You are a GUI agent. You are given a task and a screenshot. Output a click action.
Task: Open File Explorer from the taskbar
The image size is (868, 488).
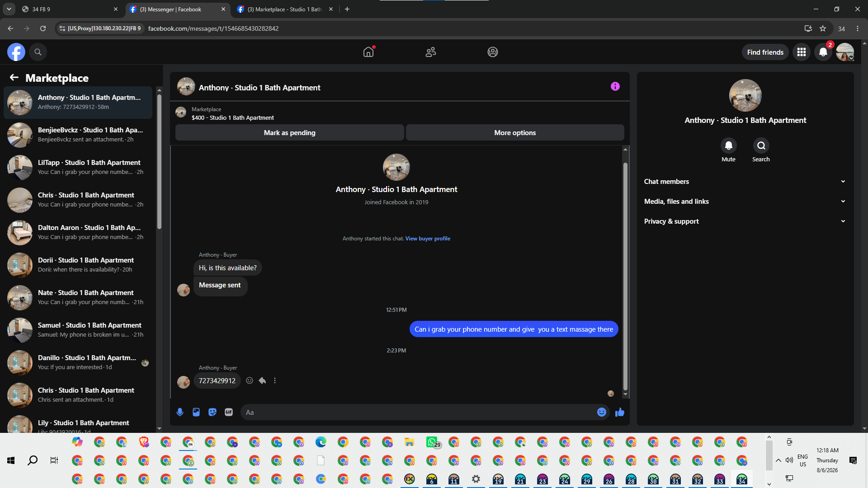410,442
